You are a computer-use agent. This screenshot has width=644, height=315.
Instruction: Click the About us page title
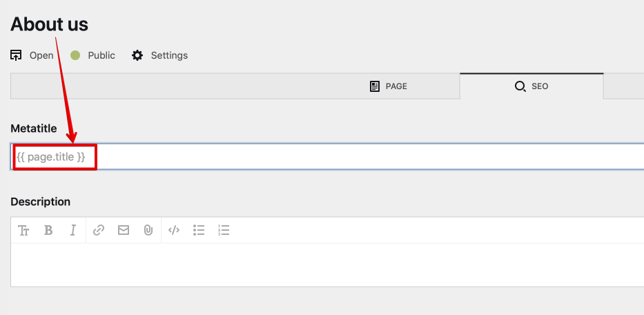tap(50, 24)
